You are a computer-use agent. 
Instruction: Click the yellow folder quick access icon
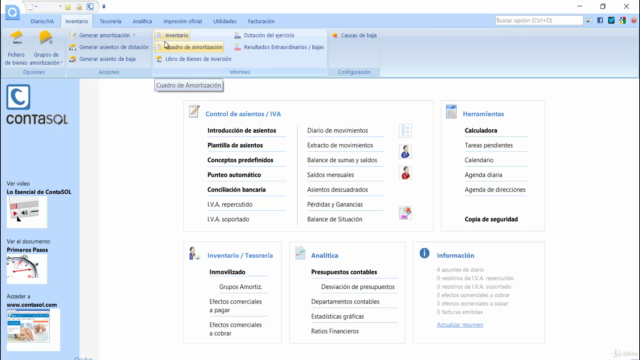tap(68, 7)
